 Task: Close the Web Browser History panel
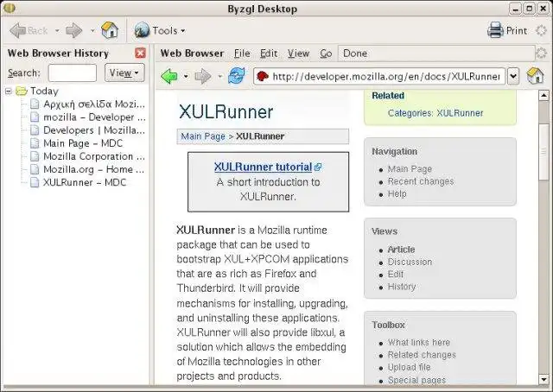tap(140, 53)
